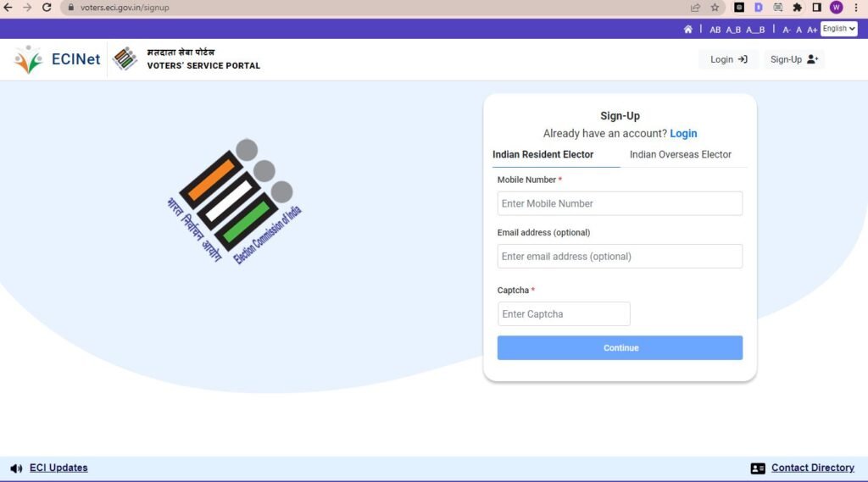Click the Election Commission logo in header
The image size is (868, 482).
(x=125, y=59)
